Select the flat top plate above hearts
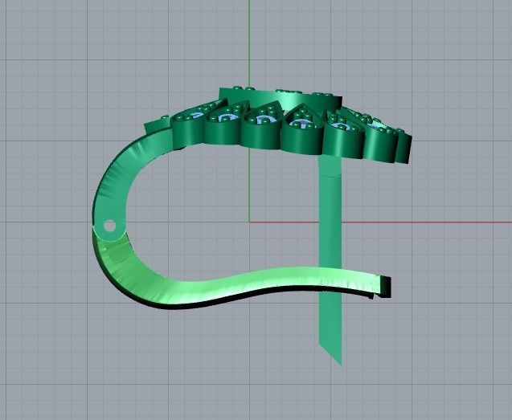The image size is (512, 420). coord(281,98)
